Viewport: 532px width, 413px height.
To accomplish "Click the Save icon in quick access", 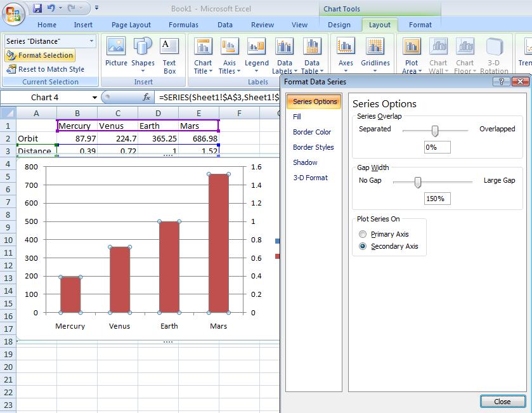I will 37,8.
